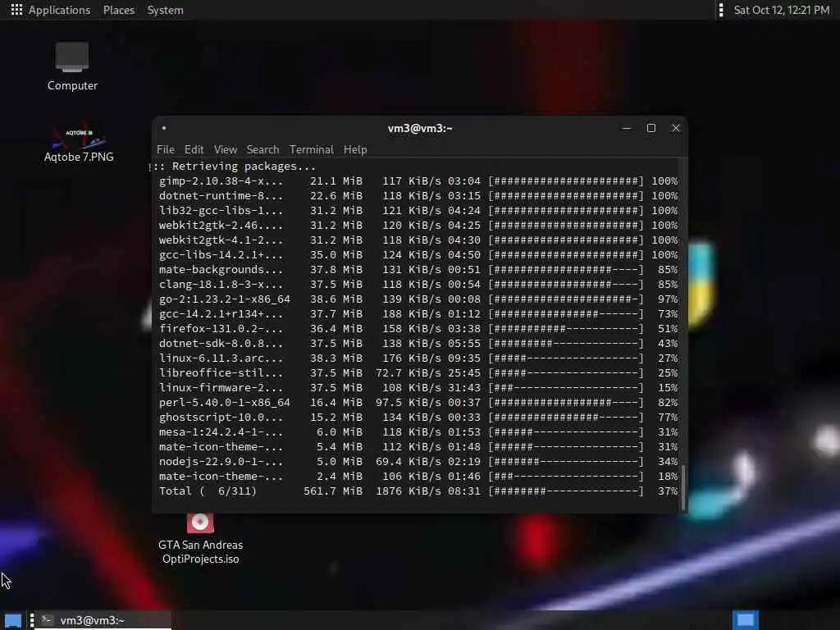Click the '97%' value on the go row

668,299
